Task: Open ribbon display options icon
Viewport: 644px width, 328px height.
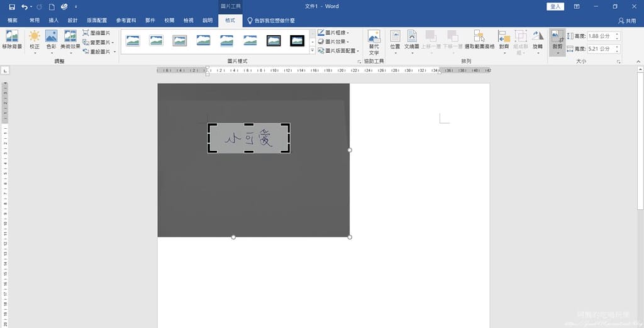Action: pos(577,6)
